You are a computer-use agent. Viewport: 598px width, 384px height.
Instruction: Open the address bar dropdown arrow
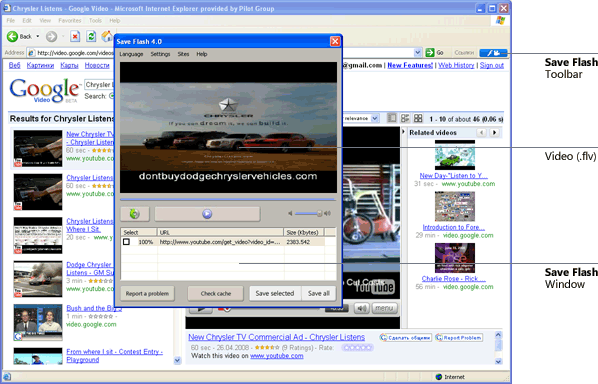[418, 53]
